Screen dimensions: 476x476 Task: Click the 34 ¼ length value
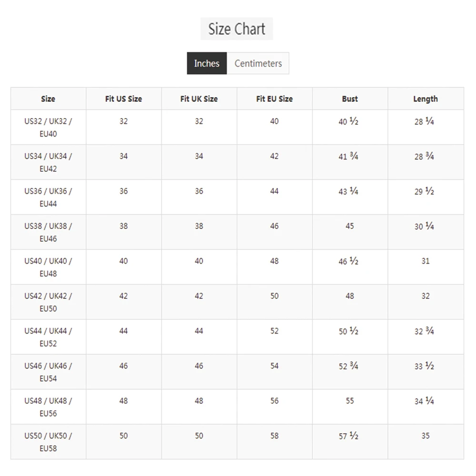point(425,401)
